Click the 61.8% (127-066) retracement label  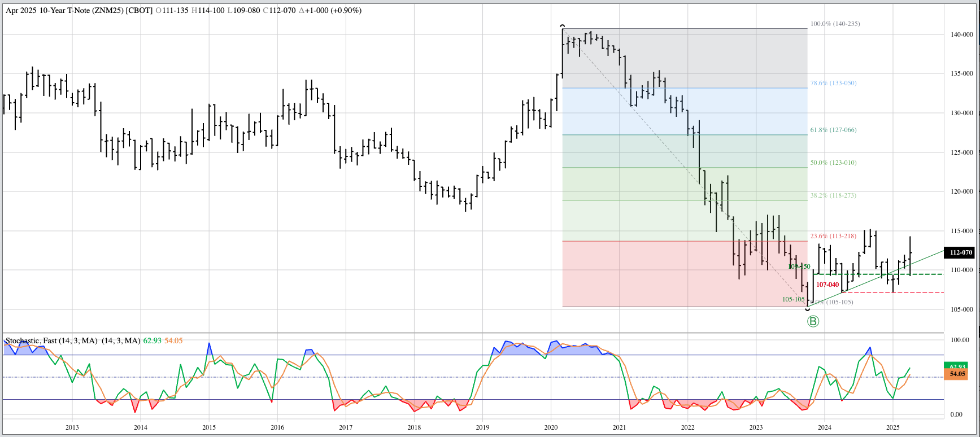click(x=833, y=130)
